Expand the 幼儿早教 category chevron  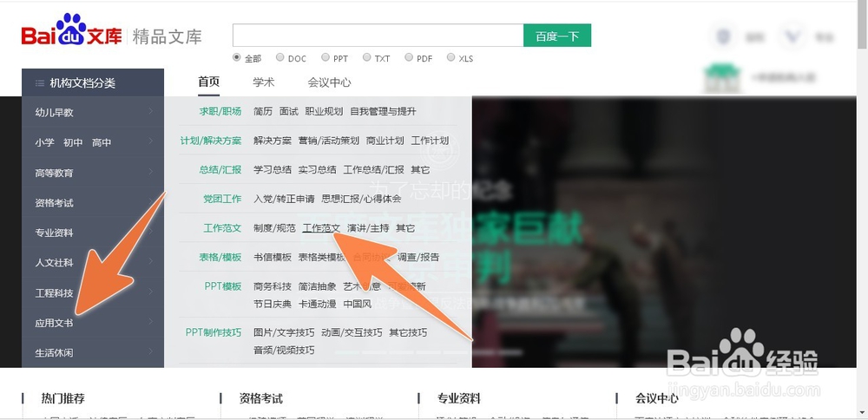[150, 111]
